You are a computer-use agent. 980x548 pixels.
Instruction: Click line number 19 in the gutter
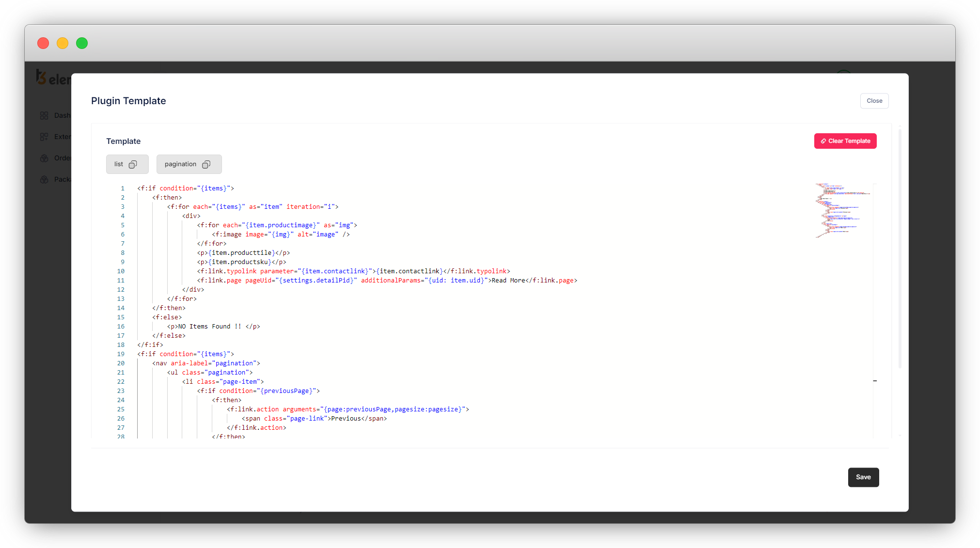tap(121, 354)
